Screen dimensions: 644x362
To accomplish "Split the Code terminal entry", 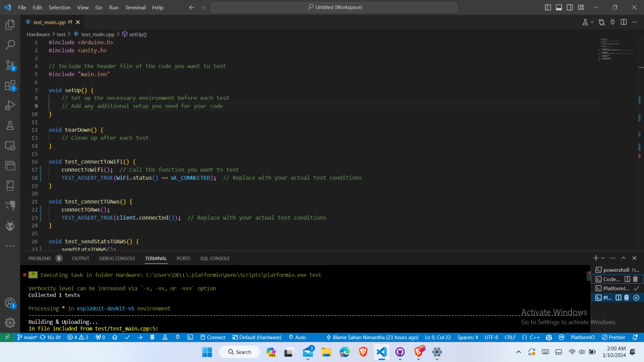I will point(627,279).
